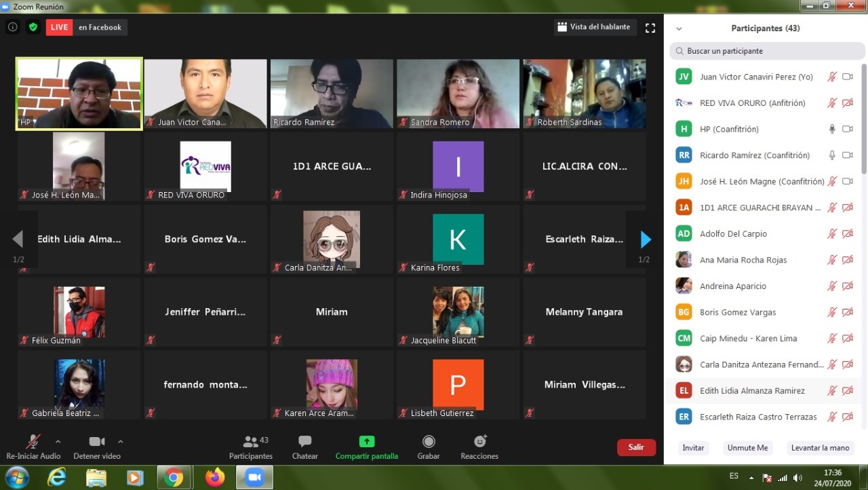Click Lisbeth Gutierrez P avatar tile
Image resolution: width=868 pixels, height=490 pixels.
pos(458,384)
